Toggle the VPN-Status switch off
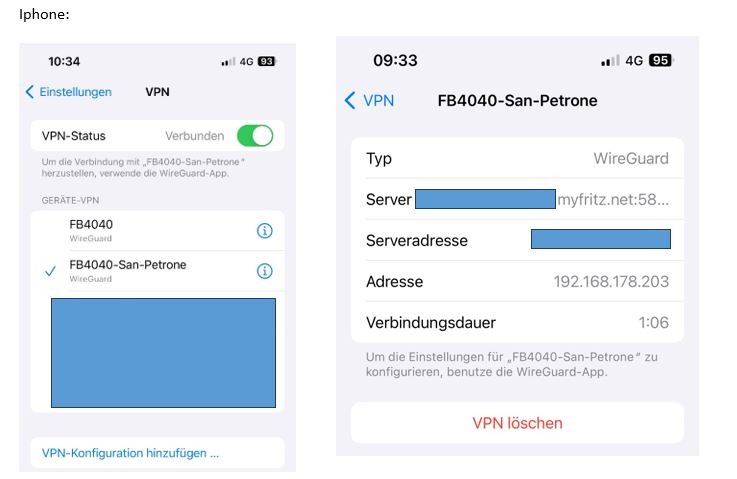737x479 pixels. [x=255, y=136]
